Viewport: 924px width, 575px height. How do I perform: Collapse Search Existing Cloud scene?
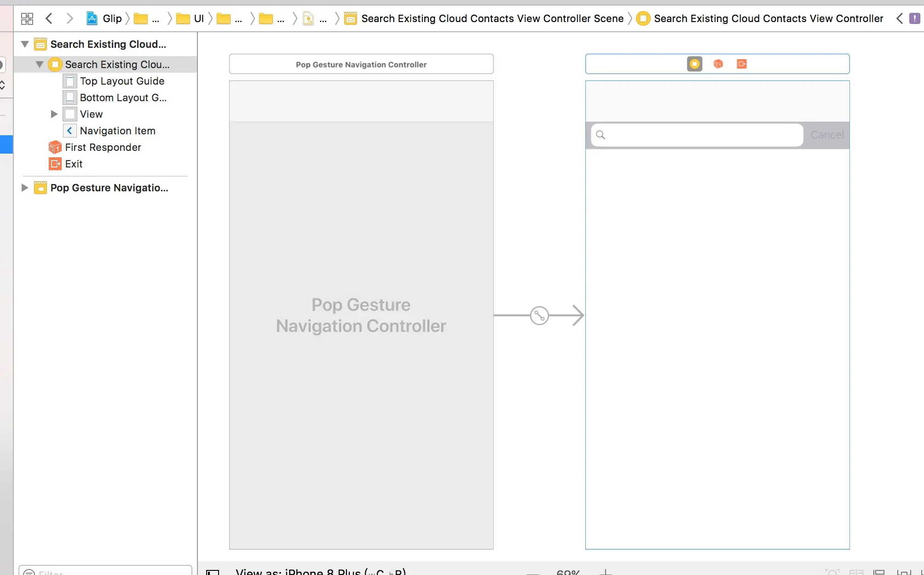click(25, 44)
